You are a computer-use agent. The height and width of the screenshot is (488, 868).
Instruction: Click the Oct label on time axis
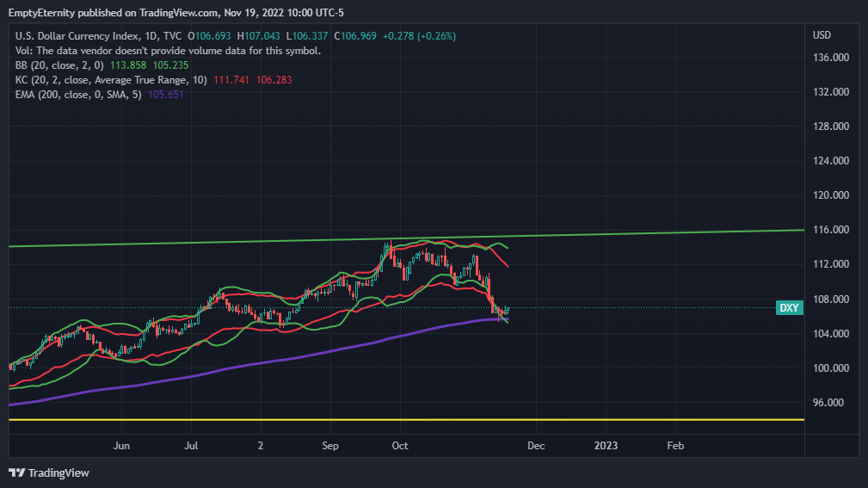tap(400, 445)
